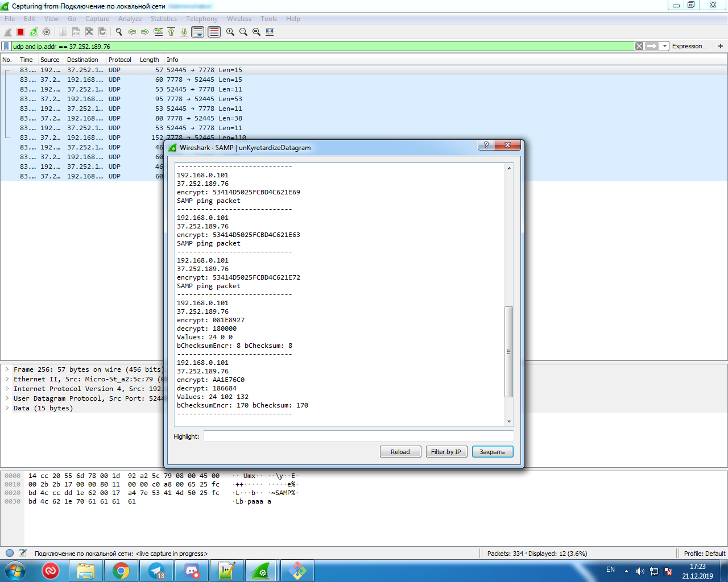This screenshot has width=728, height=582.
Task: Click the start capture shark fin icon
Action: point(8,32)
